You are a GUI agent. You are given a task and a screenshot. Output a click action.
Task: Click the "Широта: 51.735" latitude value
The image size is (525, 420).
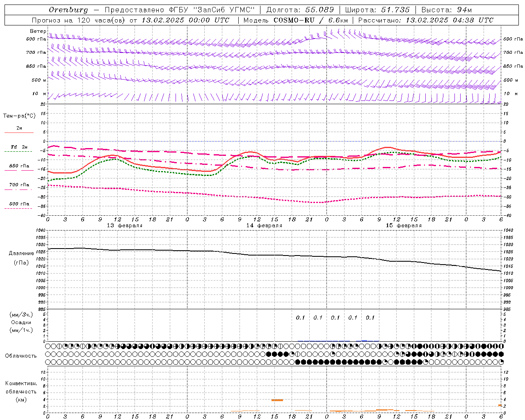pos(377,10)
